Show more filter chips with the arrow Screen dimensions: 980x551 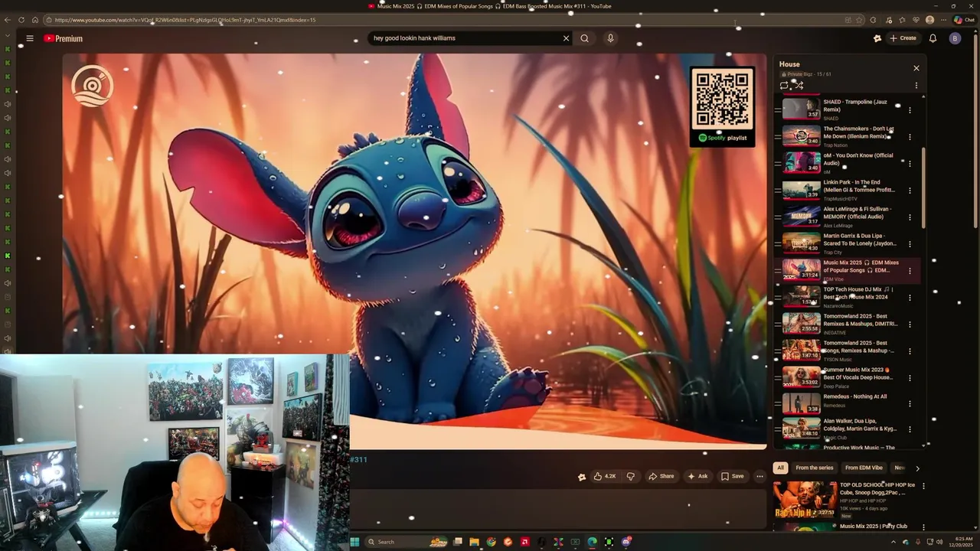[x=917, y=468]
